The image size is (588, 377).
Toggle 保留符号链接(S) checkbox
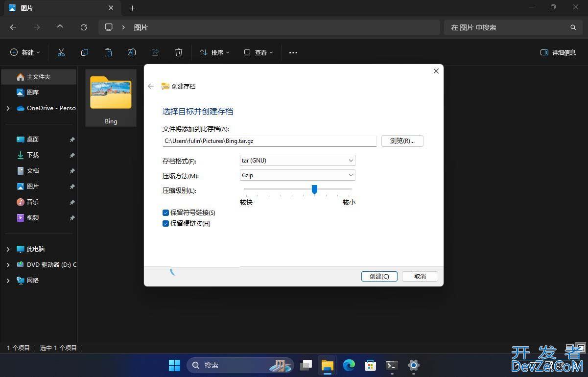point(165,212)
